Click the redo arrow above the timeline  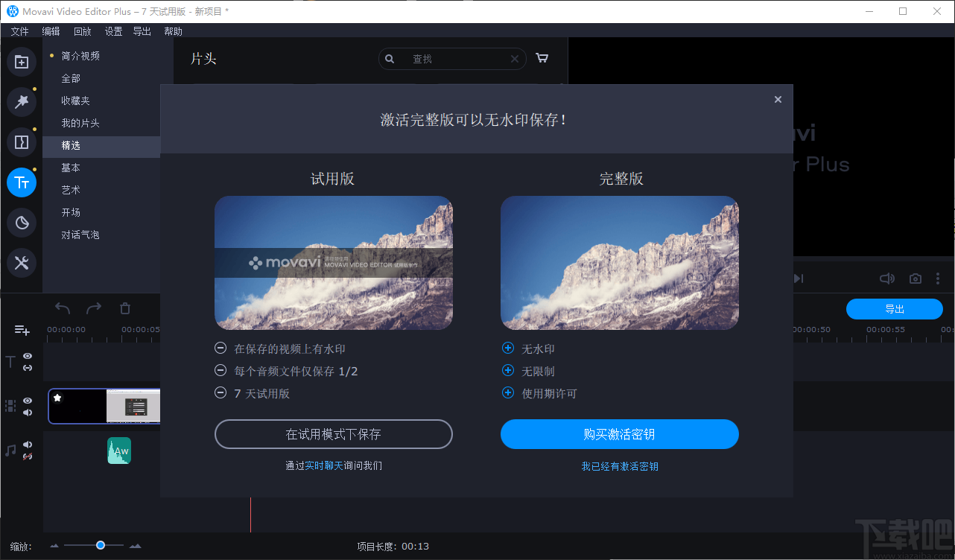pos(94,308)
